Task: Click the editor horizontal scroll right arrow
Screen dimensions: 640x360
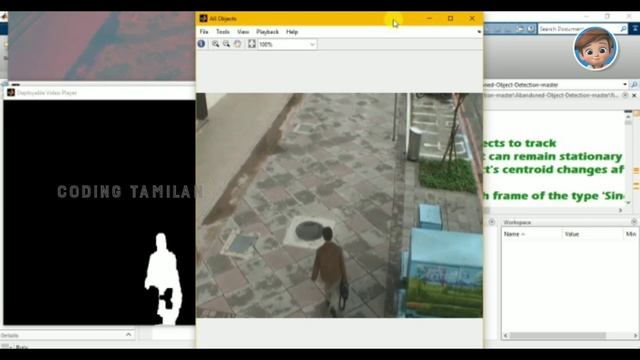Action: tap(621, 210)
